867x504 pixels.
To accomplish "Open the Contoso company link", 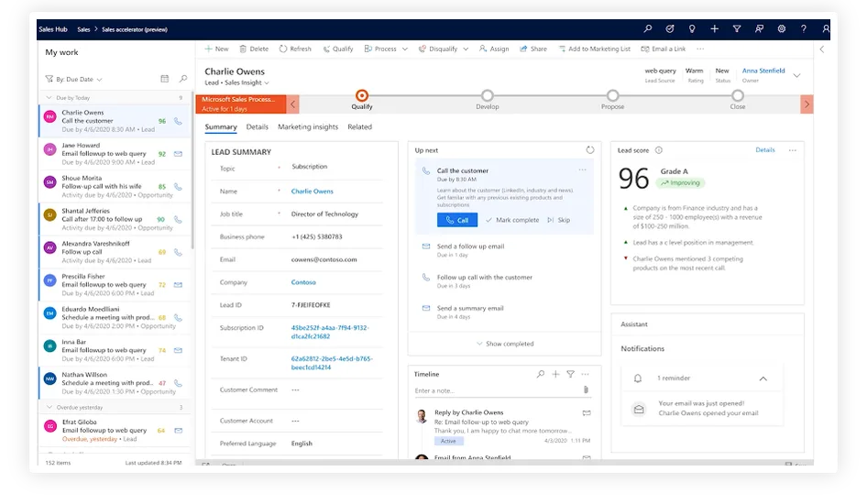I will coord(303,282).
